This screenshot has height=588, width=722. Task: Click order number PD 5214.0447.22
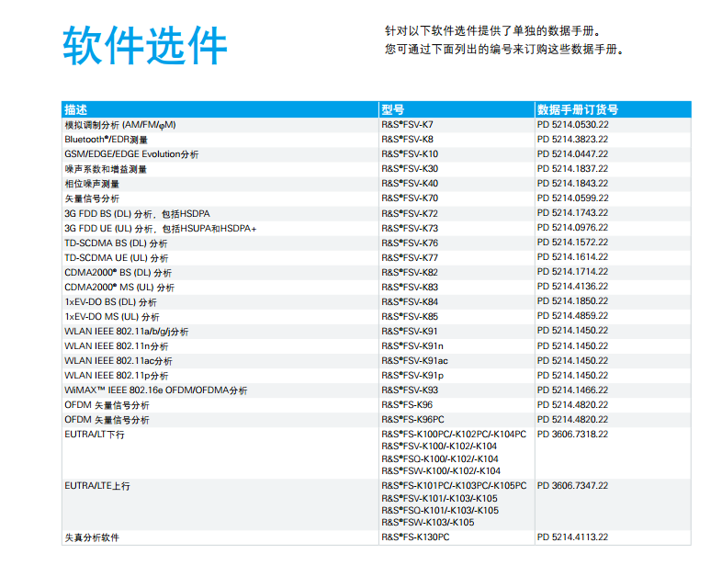(x=572, y=153)
